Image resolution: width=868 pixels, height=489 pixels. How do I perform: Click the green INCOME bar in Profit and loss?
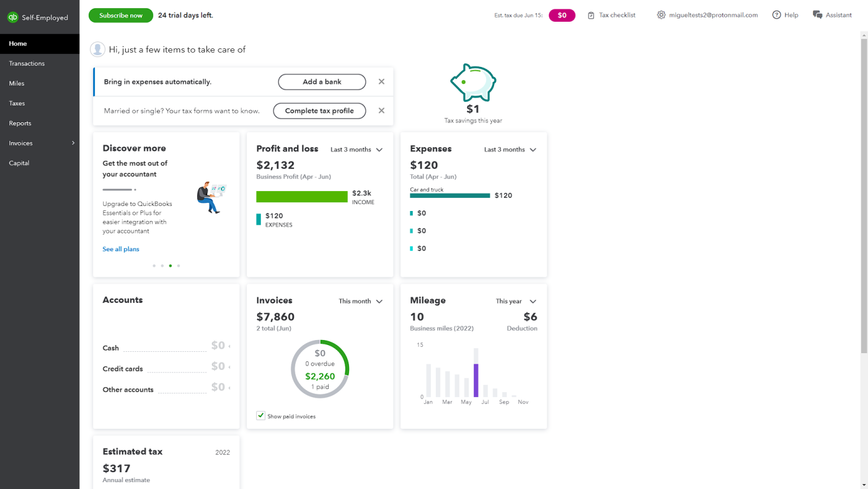(302, 197)
